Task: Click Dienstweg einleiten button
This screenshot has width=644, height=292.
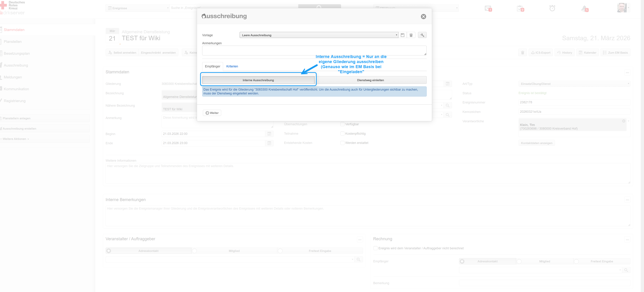Action: coord(370,80)
